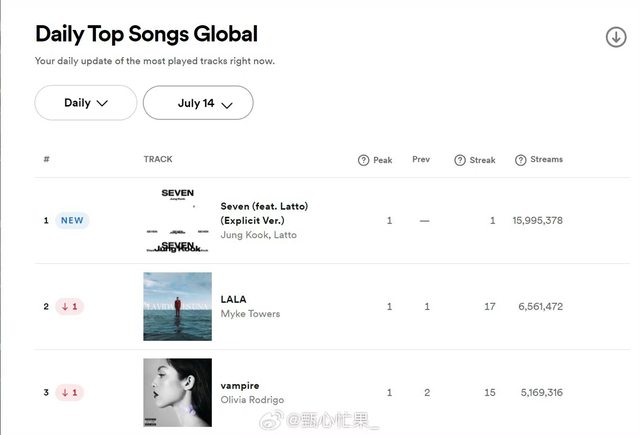The image size is (640, 435).
Task: Click the Streak column help icon
Action: tap(460, 160)
